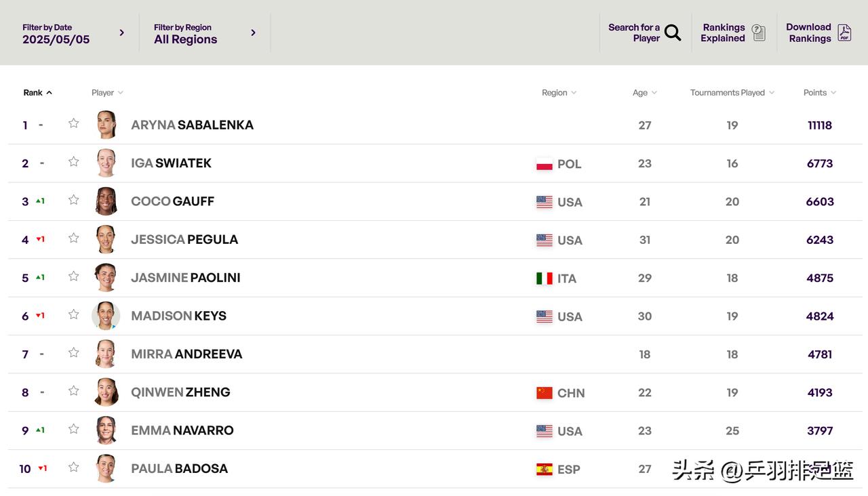This screenshot has width=868, height=496.
Task: Click the search magnifying glass icon
Action: (x=673, y=33)
